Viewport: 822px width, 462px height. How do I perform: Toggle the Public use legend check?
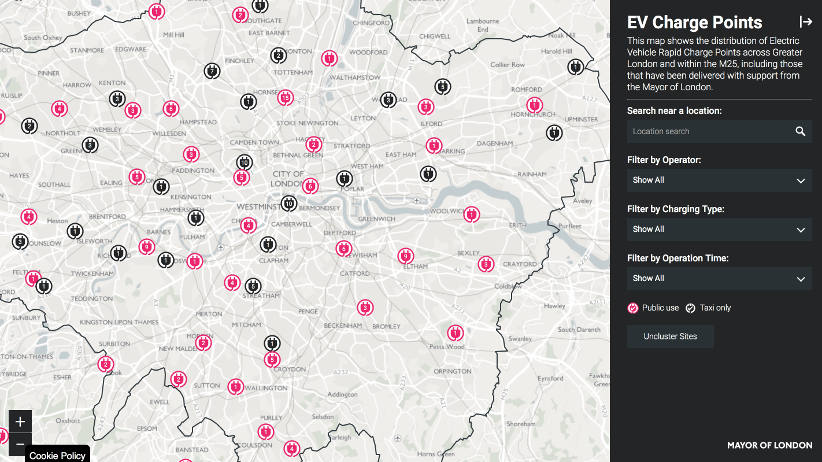[x=634, y=308]
